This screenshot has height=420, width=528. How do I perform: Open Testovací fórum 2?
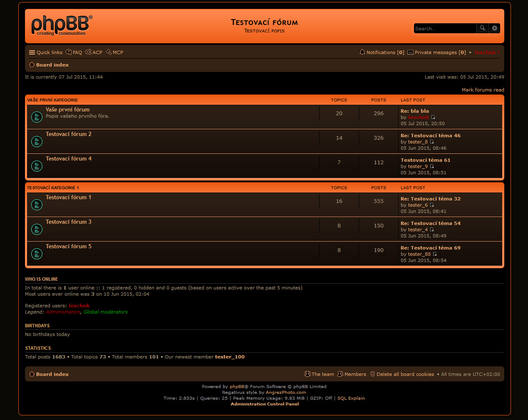click(69, 134)
